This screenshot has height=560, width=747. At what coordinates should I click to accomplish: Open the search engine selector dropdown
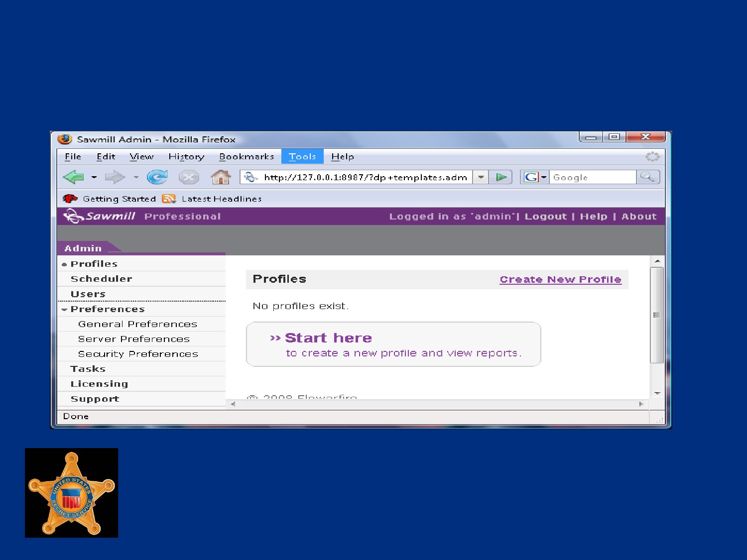click(x=544, y=177)
